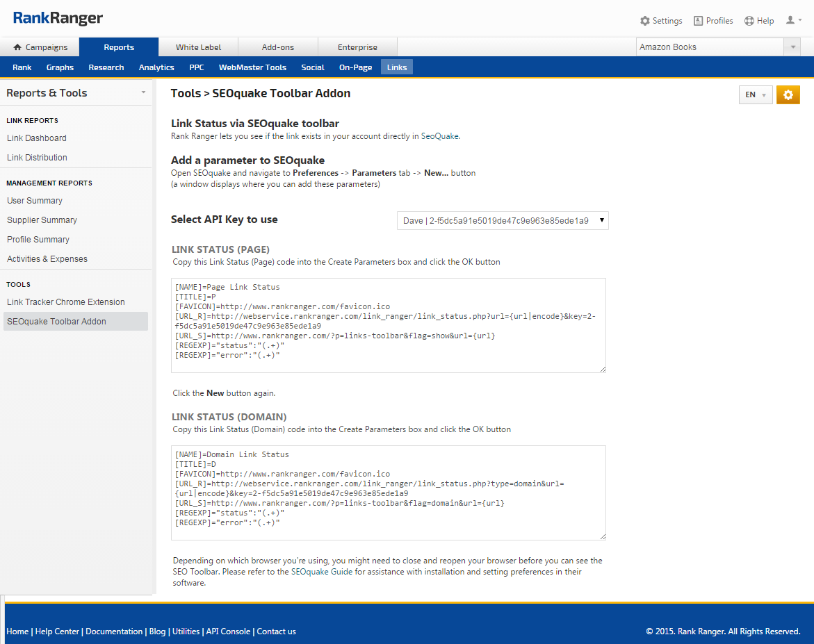Image resolution: width=814 pixels, height=644 pixels.
Task: Open the user account menu
Action: 793,21
